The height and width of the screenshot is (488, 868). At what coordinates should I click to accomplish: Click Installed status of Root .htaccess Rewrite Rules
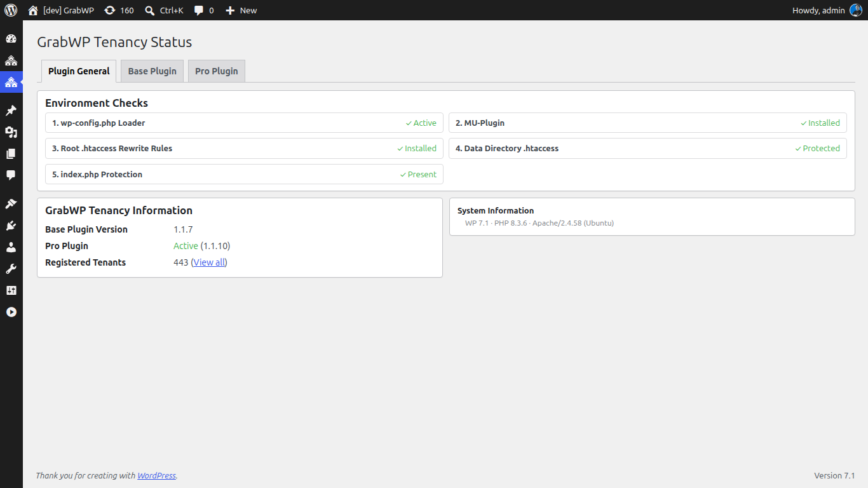pos(417,149)
